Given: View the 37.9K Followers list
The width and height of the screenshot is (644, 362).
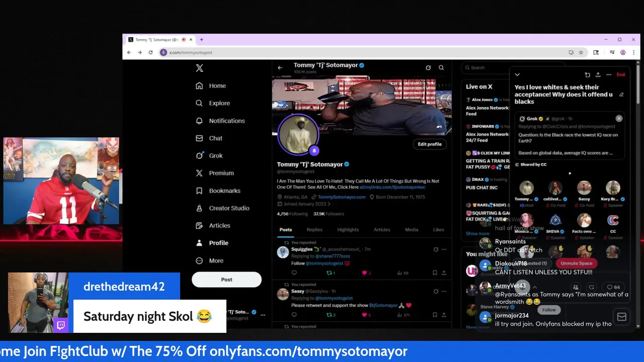Looking at the screenshot, I should 329,214.
